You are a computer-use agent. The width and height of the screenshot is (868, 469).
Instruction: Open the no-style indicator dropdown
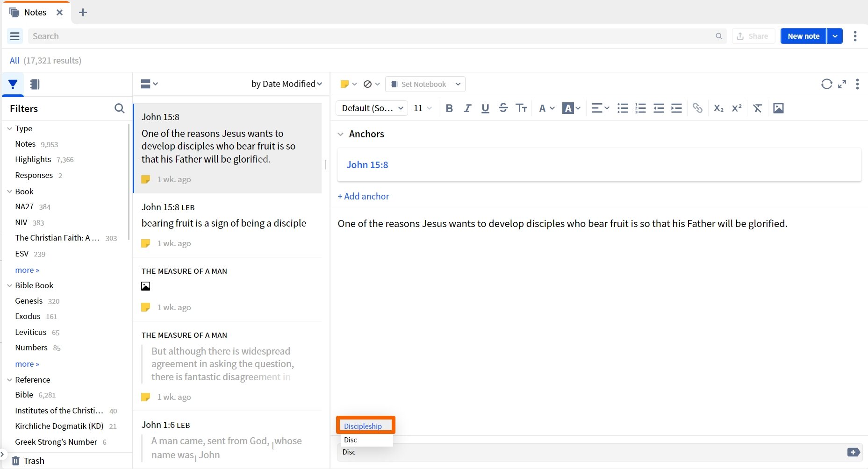372,84
